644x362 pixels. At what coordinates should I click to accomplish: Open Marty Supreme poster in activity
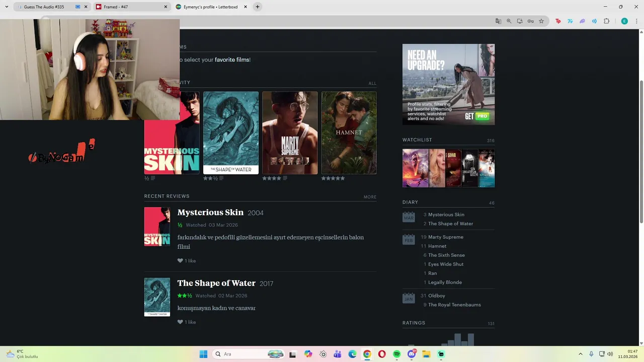(290, 133)
